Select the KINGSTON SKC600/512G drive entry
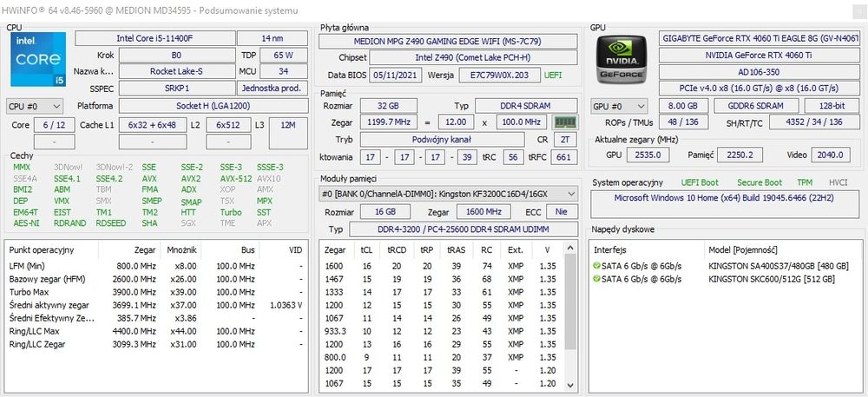The width and height of the screenshot is (868, 397). point(725,279)
